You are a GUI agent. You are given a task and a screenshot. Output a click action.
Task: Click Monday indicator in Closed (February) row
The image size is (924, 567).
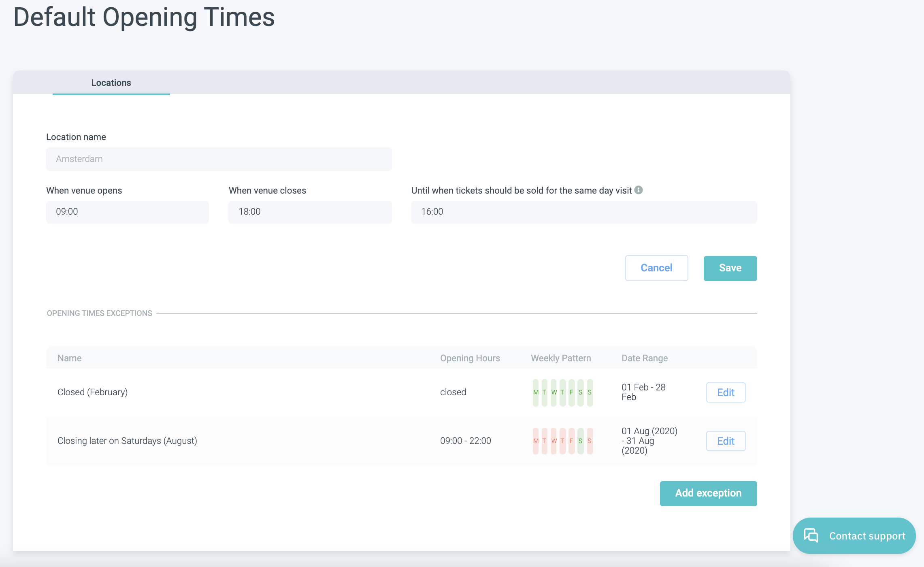point(536,392)
